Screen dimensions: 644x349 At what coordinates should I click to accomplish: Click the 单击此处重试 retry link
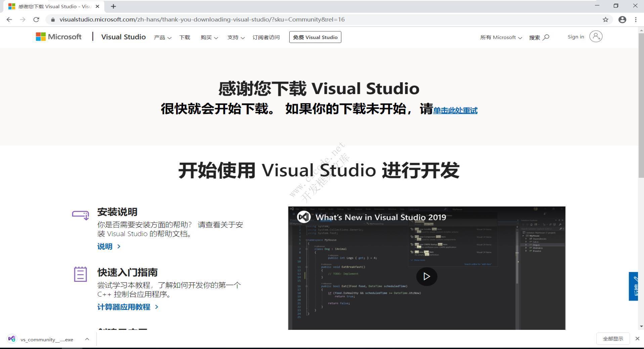pyautogui.click(x=455, y=111)
